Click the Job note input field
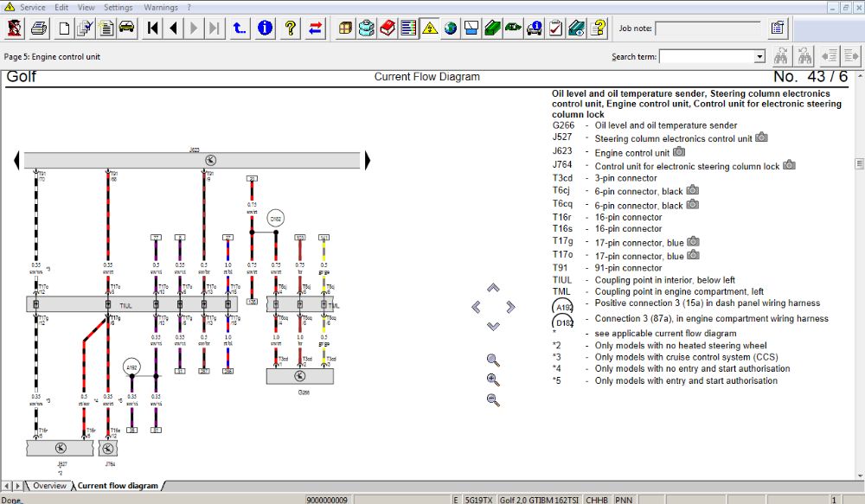Viewport: 865px width, 504px height. pyautogui.click(x=708, y=29)
